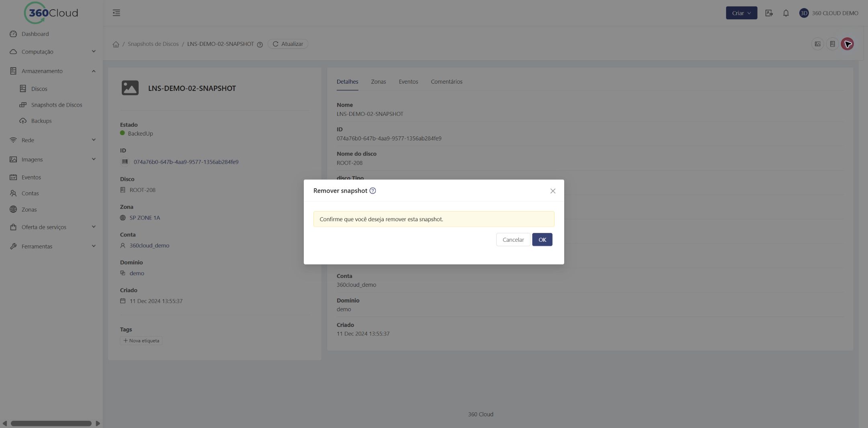Screen dimensions: 868x428
Task: Click the red delete snapshot icon
Action: (847, 44)
